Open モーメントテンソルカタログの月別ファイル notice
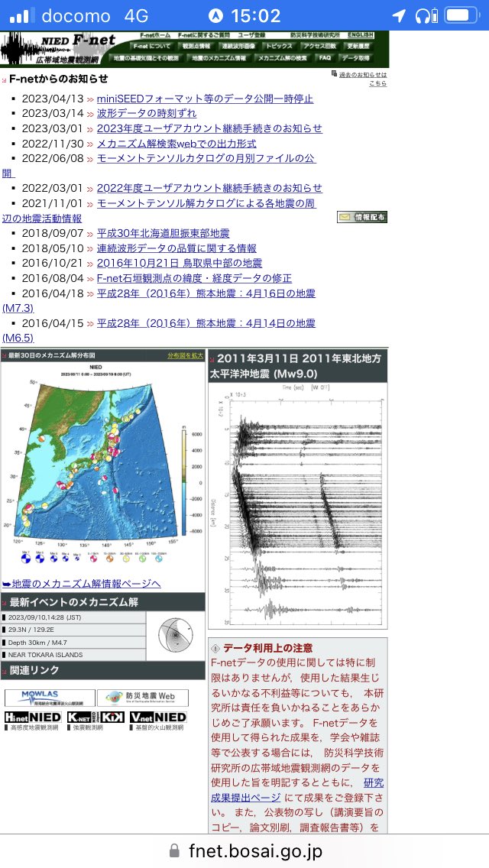The image size is (489, 868). pyautogui.click(x=206, y=158)
